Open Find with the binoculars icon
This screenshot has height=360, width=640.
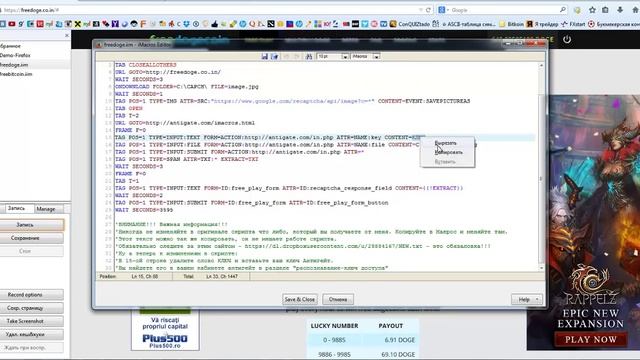point(309,56)
